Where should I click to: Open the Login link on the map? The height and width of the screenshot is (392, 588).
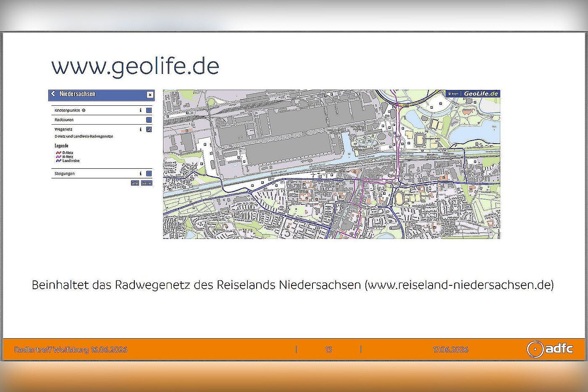453,94
